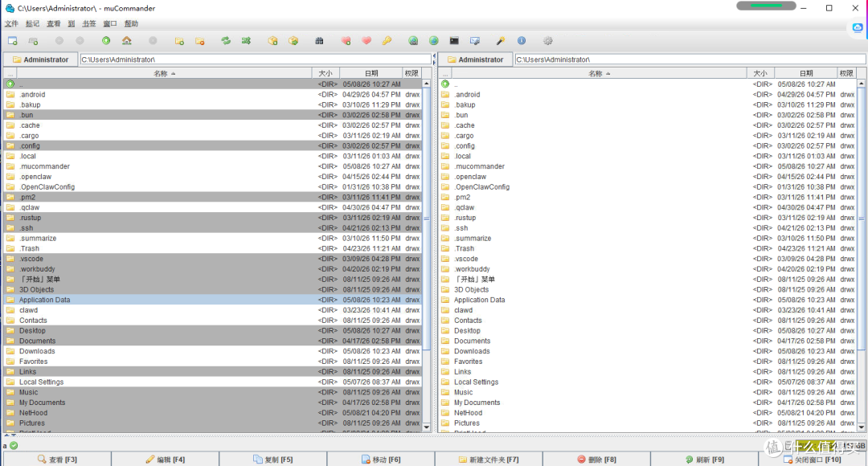This screenshot has height=466, width=868.
Task: Select Downloads folder in the left panel
Action: (213, 351)
